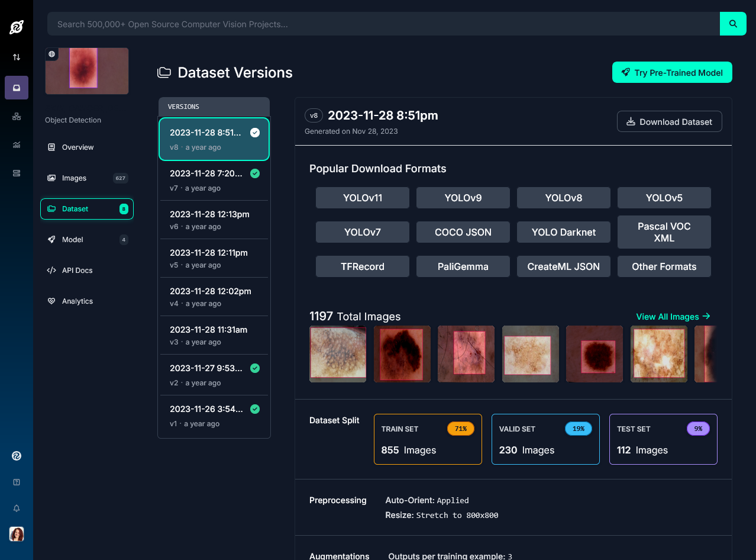
Task: Click the Roboflow Universe planet logo
Action: pyautogui.click(x=17, y=27)
